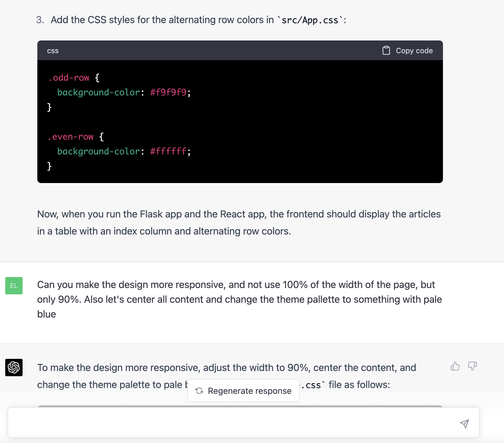Click the Regenerate response button
This screenshot has width=504, height=443.
243,391
